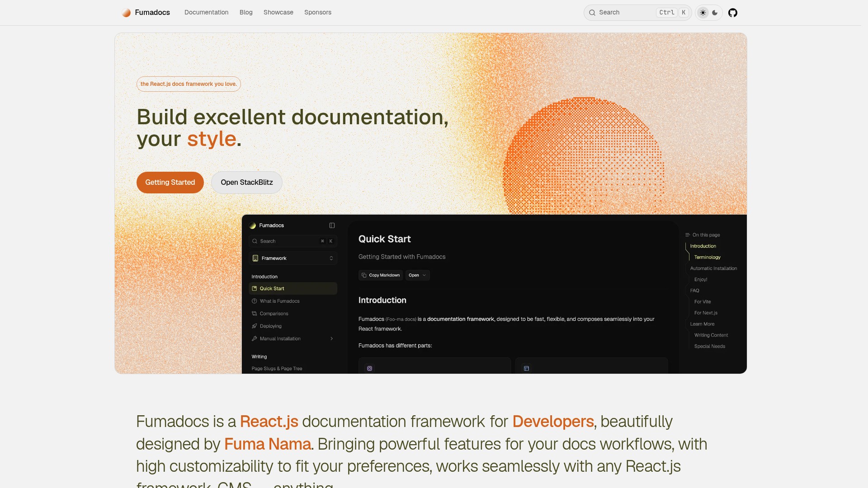Image resolution: width=868 pixels, height=488 pixels.
Task: Go to the Blog nav item
Action: (246, 13)
